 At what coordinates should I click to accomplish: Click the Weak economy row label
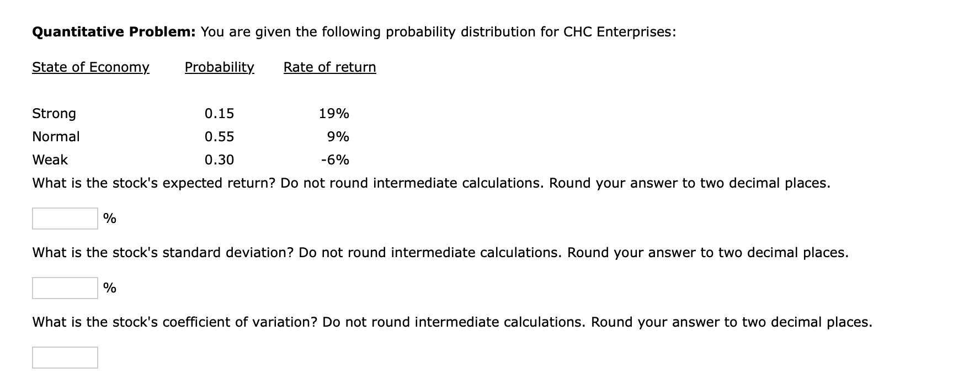(x=49, y=160)
